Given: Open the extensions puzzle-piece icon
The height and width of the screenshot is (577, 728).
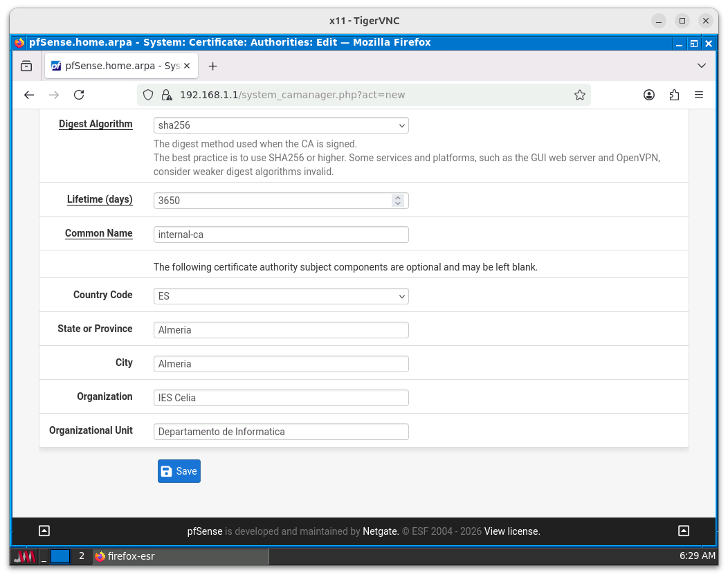Looking at the screenshot, I should pyautogui.click(x=674, y=95).
